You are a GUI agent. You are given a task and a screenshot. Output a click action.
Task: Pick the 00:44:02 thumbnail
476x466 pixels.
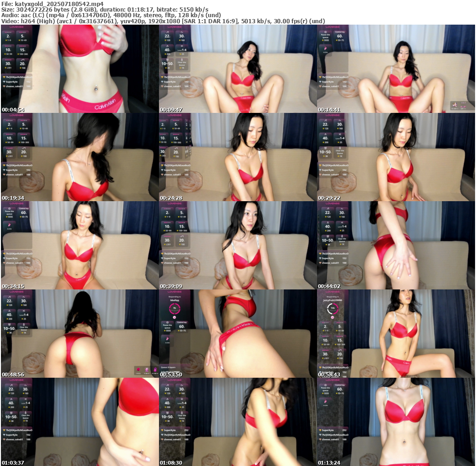pos(396,245)
